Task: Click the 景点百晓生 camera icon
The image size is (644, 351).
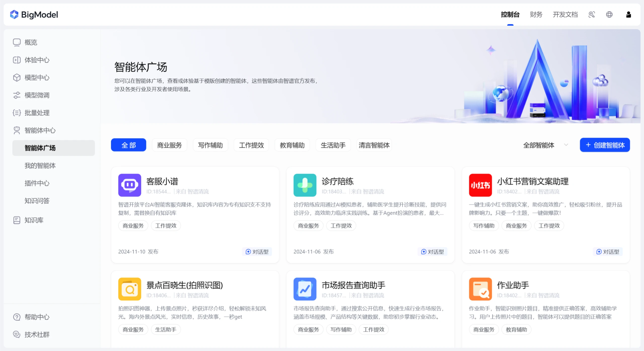Action: (130, 289)
